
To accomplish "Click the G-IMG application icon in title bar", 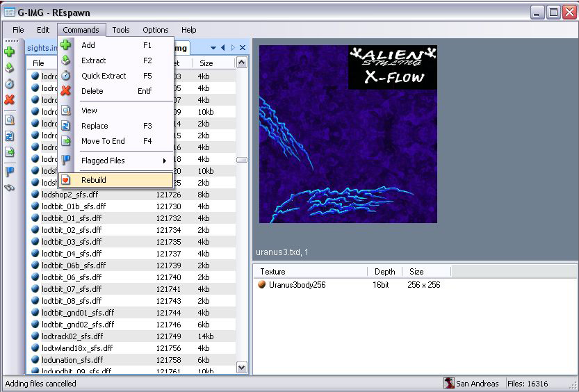I will click(9, 13).
